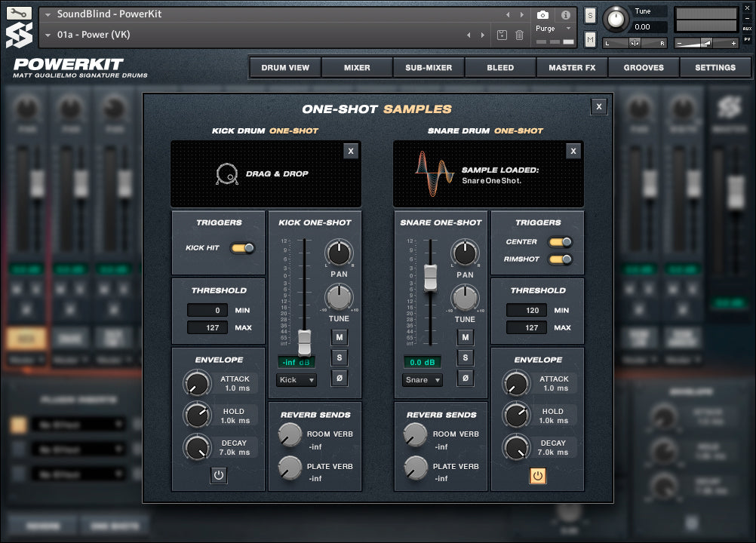Viewport: 756px width, 543px height.
Task: Toggle the PV button at top right
Action: tap(747, 39)
